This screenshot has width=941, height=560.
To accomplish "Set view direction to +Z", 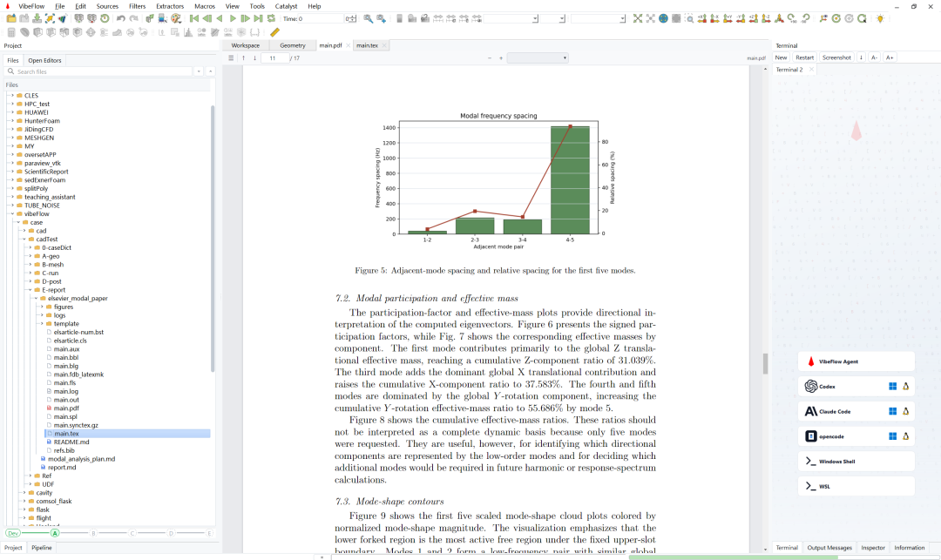I will pyautogui.click(x=754, y=18).
